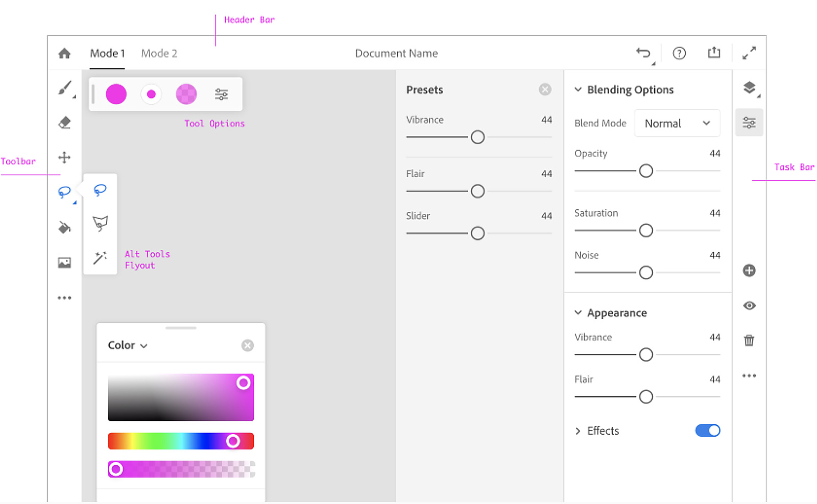Image resolution: width=817 pixels, height=504 pixels.
Task: Select the Move tool
Action: point(64,157)
